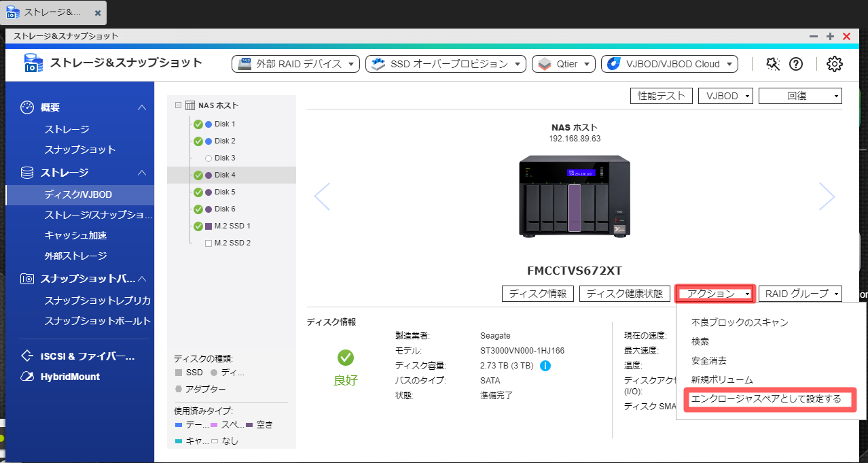Screen dimensions: 868x463
Task: Click the green status check on M.2 SSD 1
Action: tap(198, 226)
